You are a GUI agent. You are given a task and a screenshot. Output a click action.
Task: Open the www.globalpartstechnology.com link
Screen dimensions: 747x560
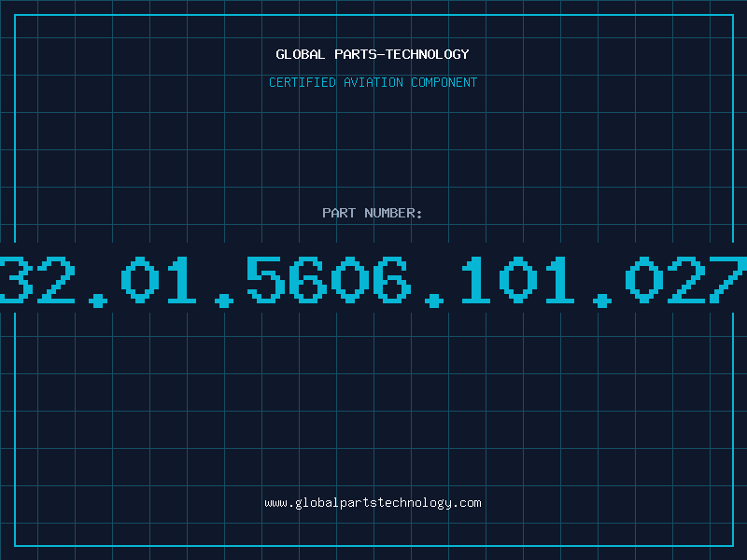tap(373, 503)
